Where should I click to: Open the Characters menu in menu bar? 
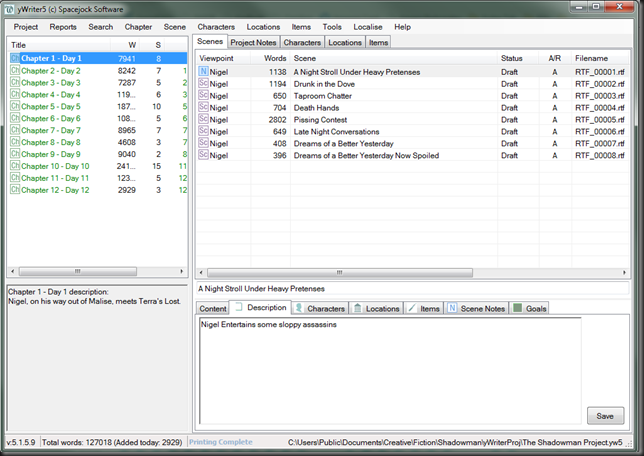coord(216,27)
